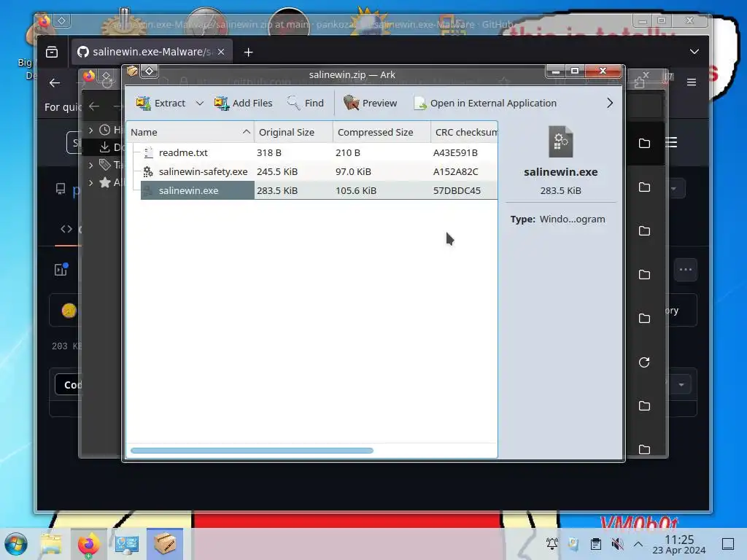Image resolution: width=747 pixels, height=560 pixels.
Task: Click the GitHub repository icon
Action: pyautogui.click(x=61, y=189)
